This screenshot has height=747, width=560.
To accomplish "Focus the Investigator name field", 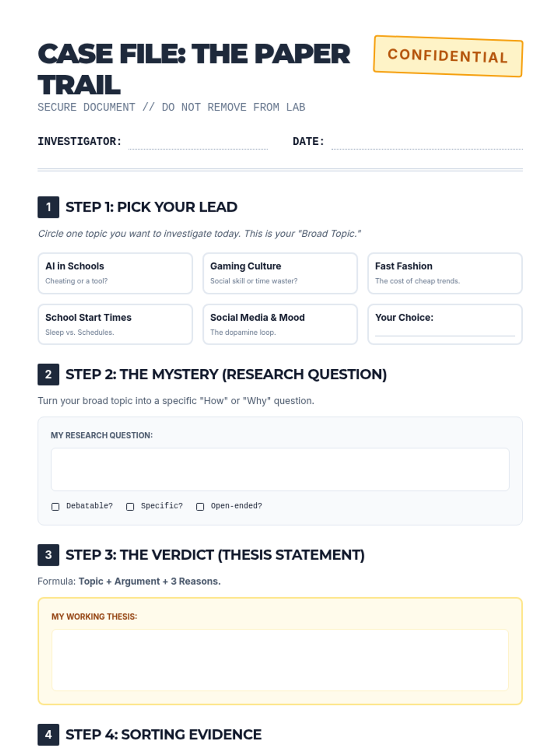I will coord(198,142).
